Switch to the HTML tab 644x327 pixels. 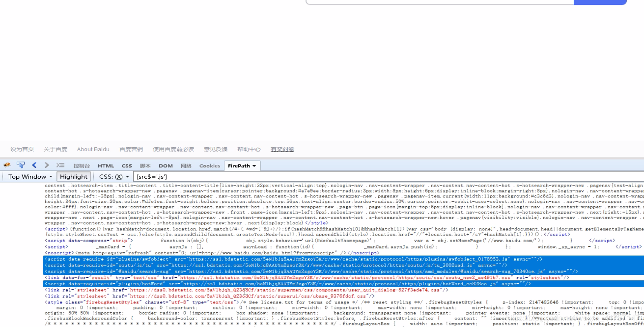point(106,166)
